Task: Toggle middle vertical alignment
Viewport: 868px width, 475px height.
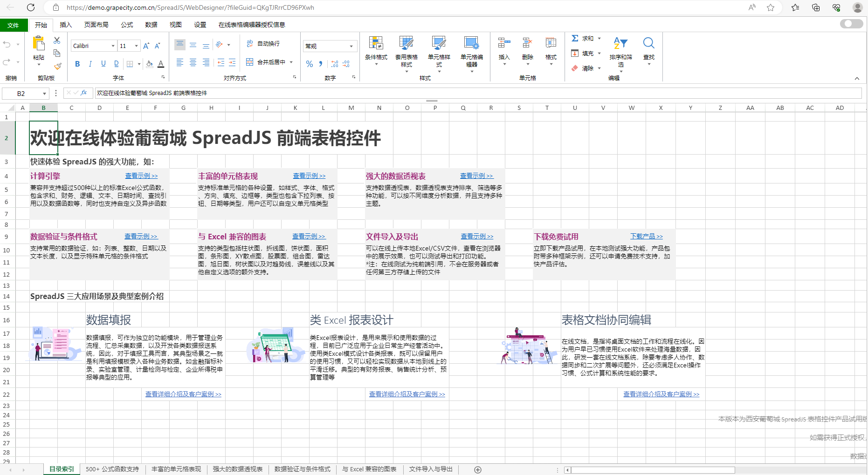Action: click(193, 45)
